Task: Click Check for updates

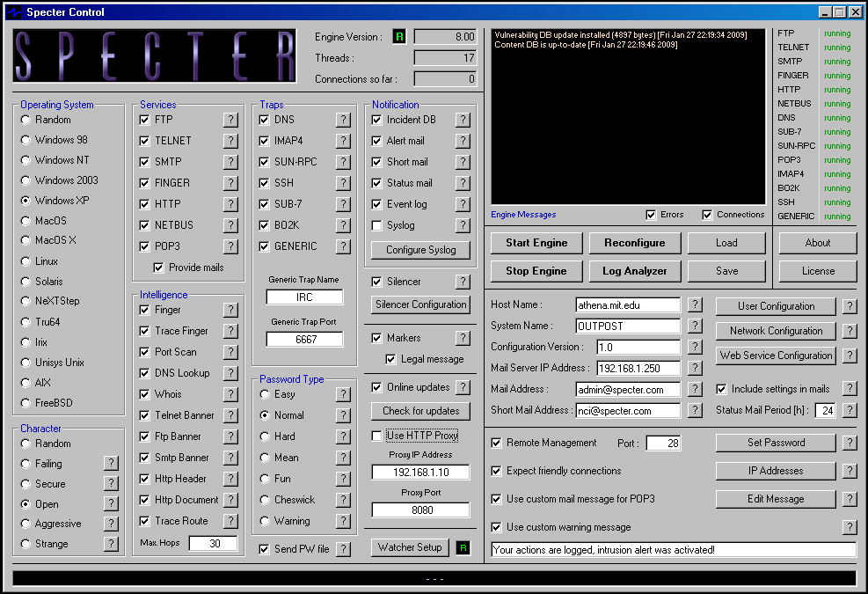Action: coord(420,411)
